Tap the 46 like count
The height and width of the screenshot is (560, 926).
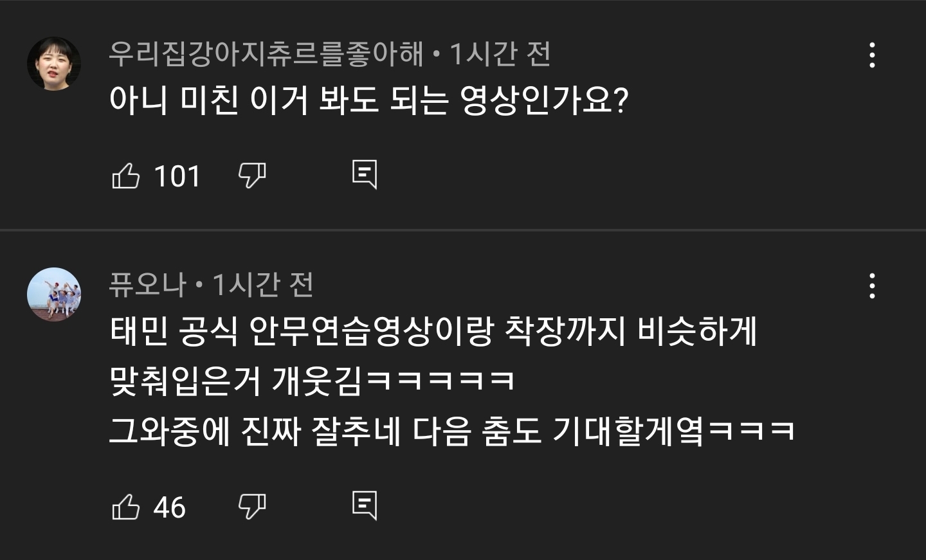coord(170,507)
